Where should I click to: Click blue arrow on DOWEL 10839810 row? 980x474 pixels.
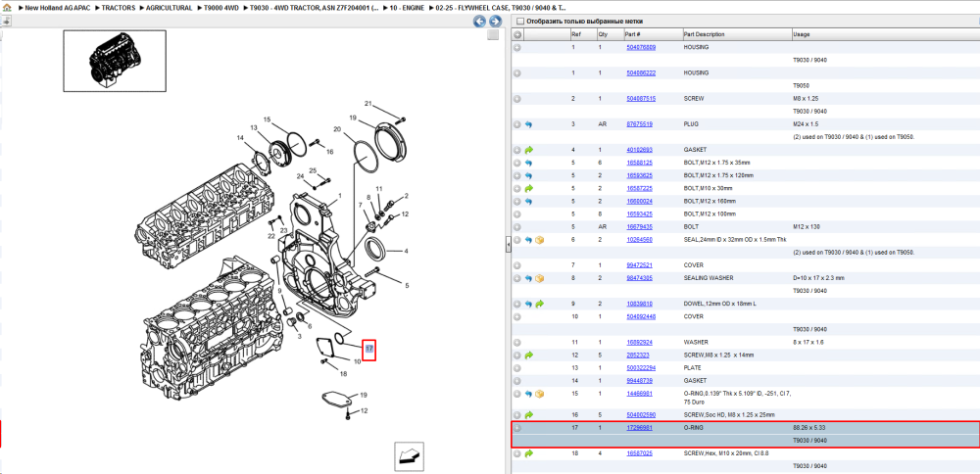click(529, 304)
